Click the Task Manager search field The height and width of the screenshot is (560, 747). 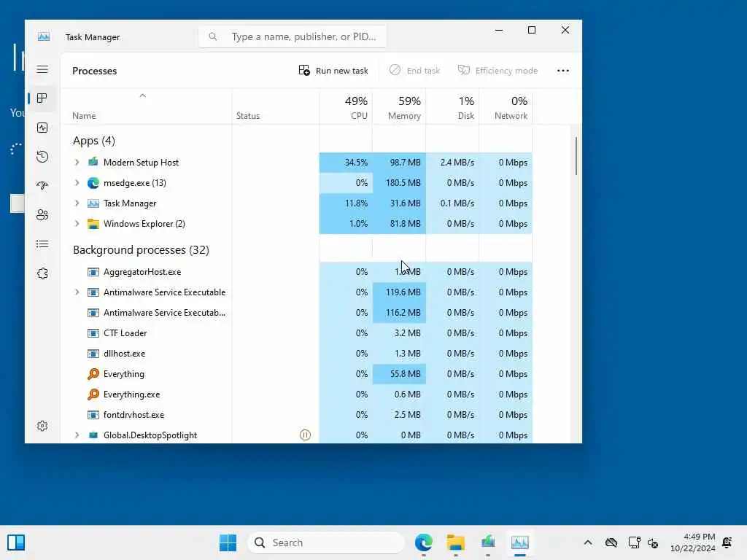(x=293, y=36)
